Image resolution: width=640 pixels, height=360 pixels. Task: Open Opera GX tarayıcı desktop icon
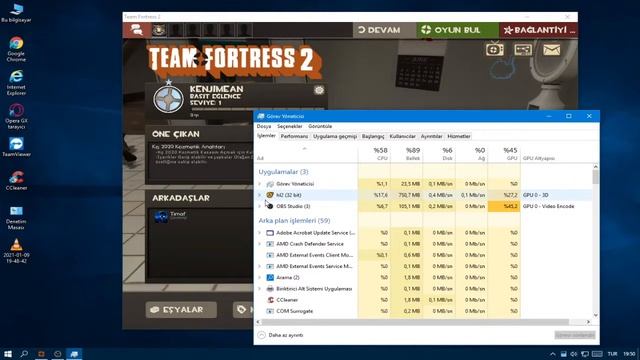pyautogui.click(x=16, y=116)
